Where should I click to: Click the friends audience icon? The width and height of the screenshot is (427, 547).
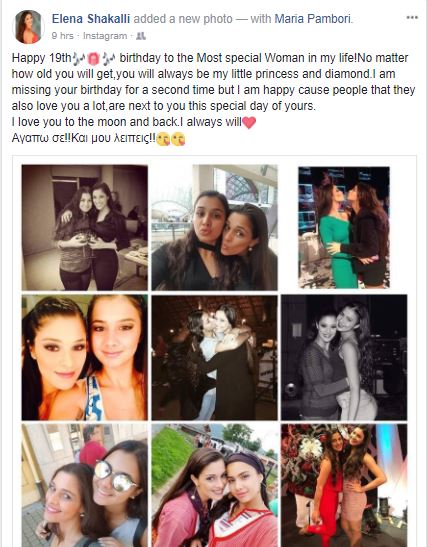pyautogui.click(x=141, y=36)
